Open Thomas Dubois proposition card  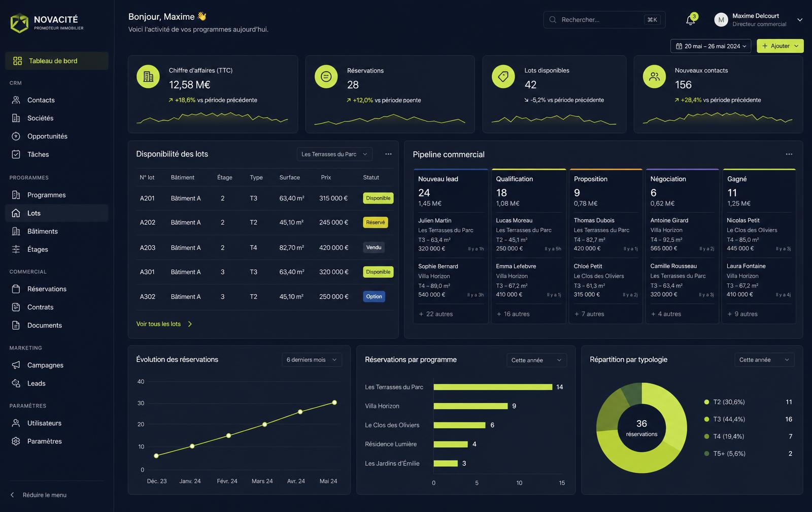pyautogui.click(x=606, y=235)
